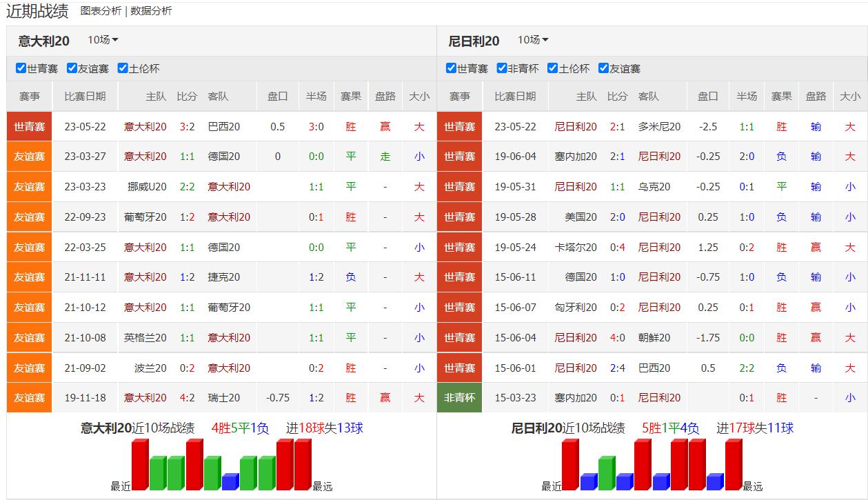Uncheck 土伦杯 under 尼日利亚20
Image resolution: width=868 pixels, height=500 pixels.
[x=552, y=68]
